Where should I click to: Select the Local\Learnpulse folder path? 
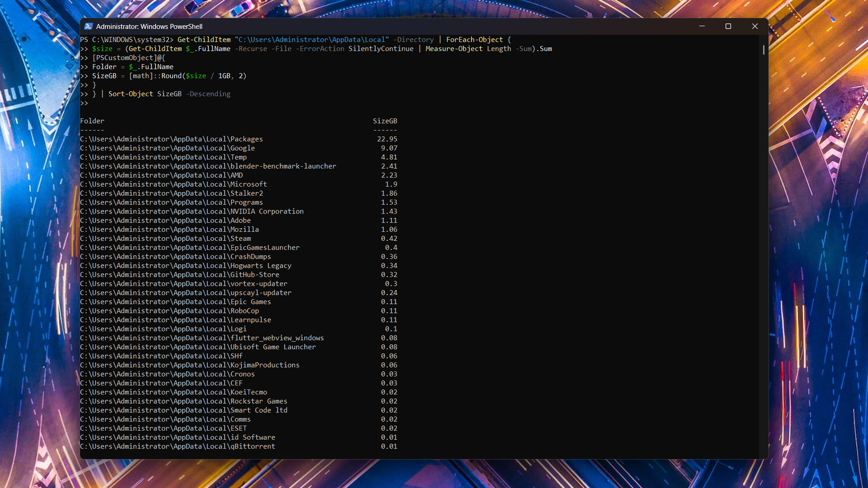click(176, 320)
